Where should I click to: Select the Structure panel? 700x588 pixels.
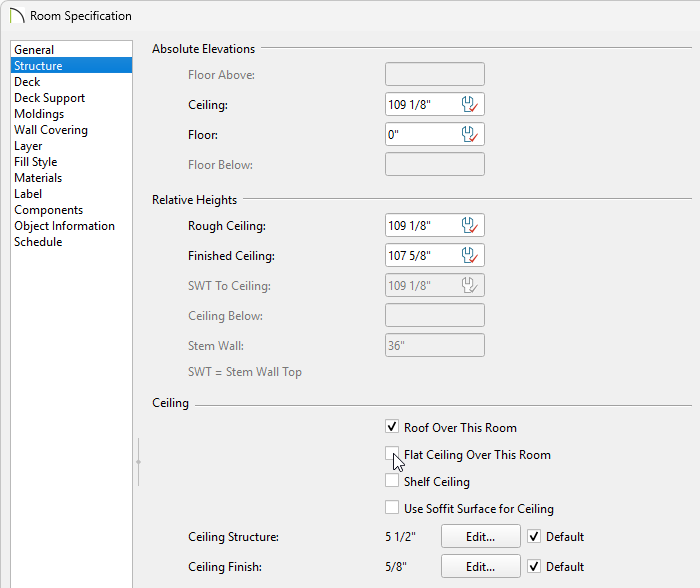pos(71,66)
